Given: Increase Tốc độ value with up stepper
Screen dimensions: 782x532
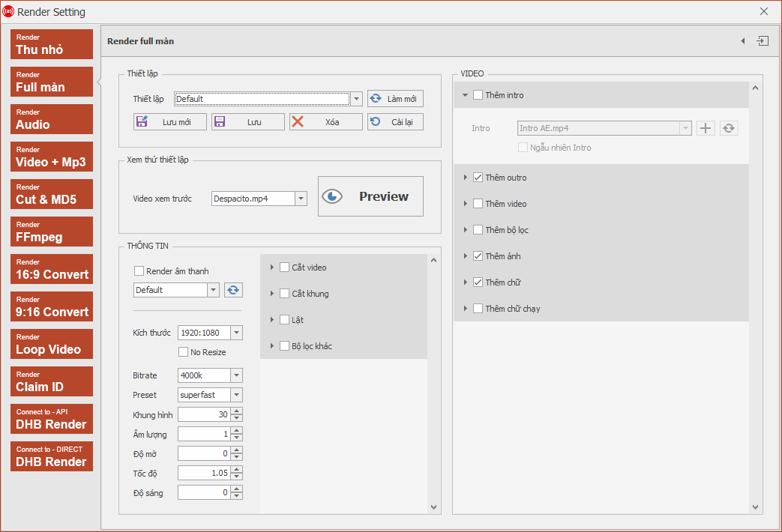Looking at the screenshot, I should (237, 470).
